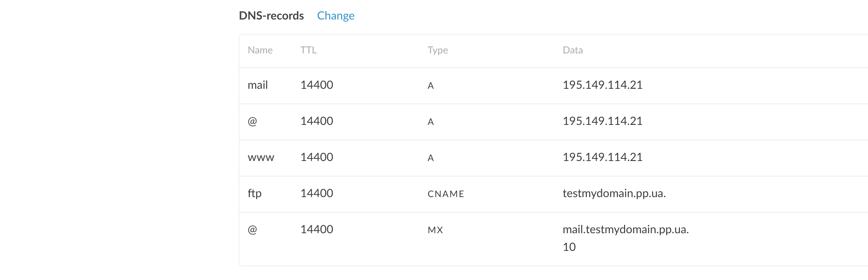Select the mail record name
Screen dimensions: 868x280
coord(258,85)
